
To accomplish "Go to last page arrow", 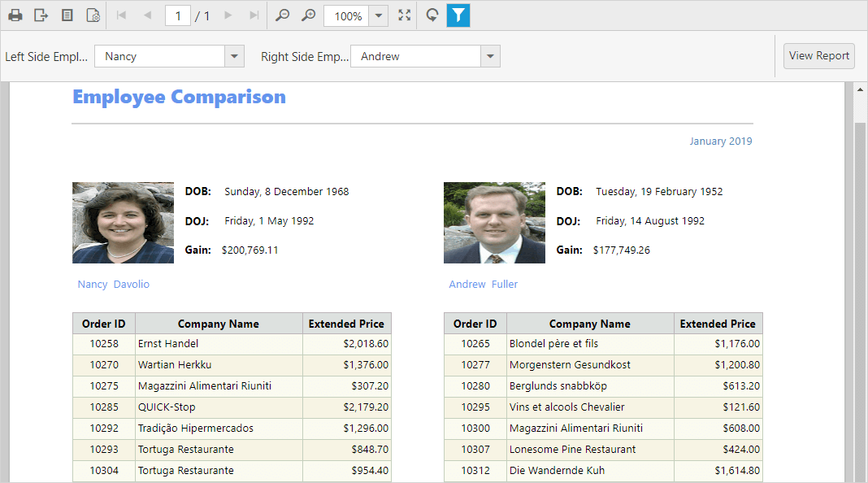I will pyautogui.click(x=254, y=15).
